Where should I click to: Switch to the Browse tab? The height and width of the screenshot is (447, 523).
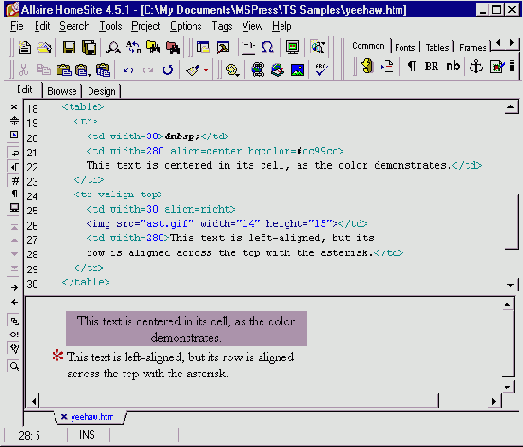pyautogui.click(x=62, y=91)
